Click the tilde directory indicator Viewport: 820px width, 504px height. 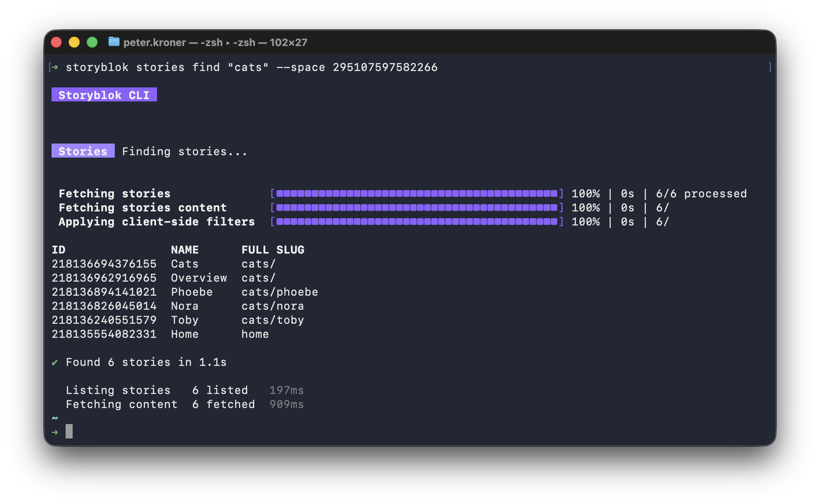[x=55, y=418]
